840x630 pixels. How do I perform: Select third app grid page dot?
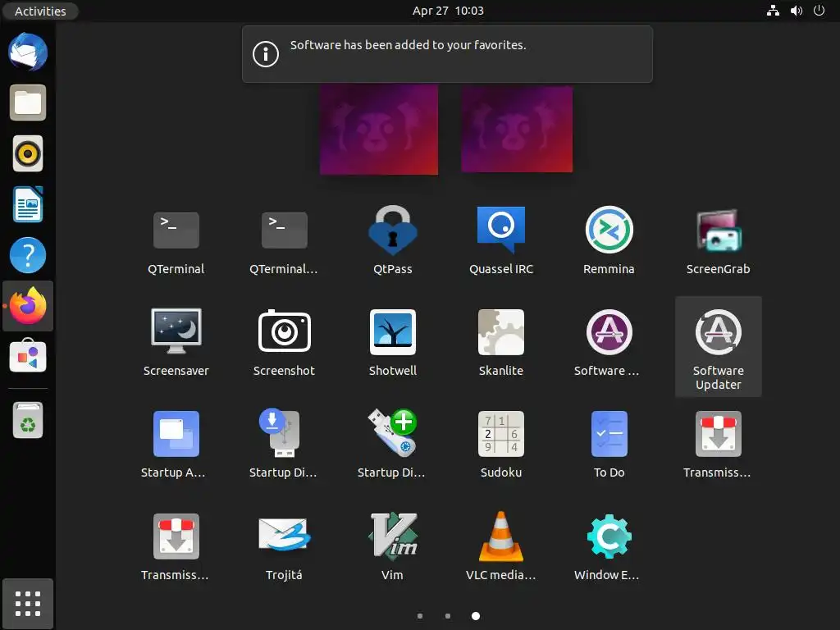coord(476,616)
